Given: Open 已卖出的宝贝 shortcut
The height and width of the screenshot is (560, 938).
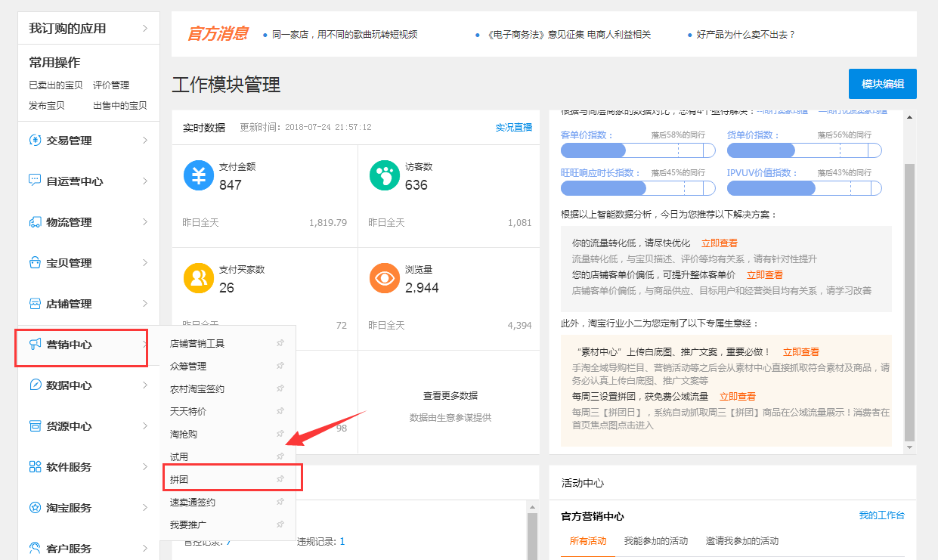Looking at the screenshot, I should pyautogui.click(x=56, y=85).
